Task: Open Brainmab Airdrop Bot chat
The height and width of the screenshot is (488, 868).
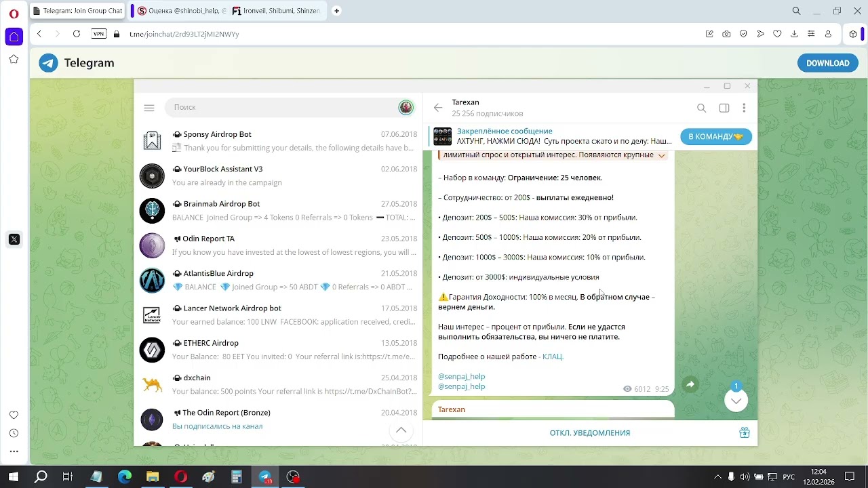Action: pyautogui.click(x=278, y=211)
